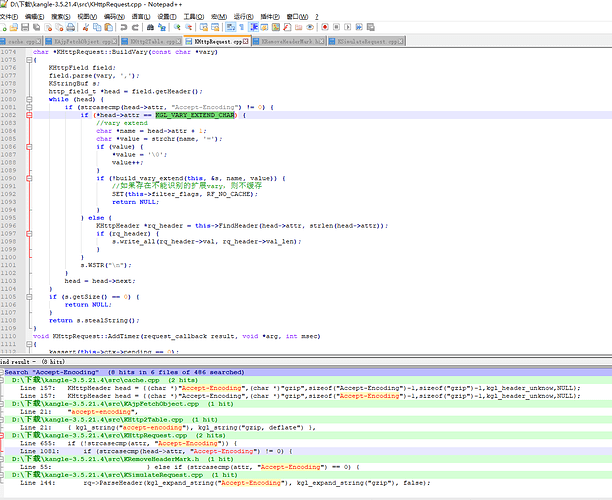Viewport: 612px width, 500px height.
Task: Click line number 1092 in the margin
Action: 9,194
